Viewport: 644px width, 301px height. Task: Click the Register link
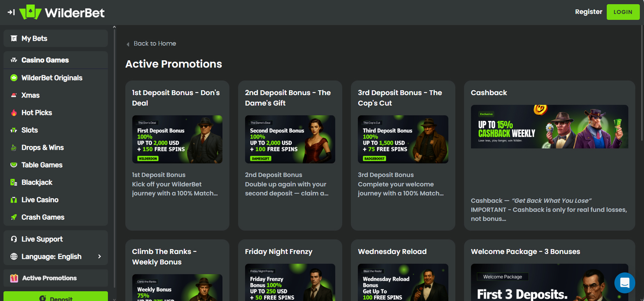point(588,12)
